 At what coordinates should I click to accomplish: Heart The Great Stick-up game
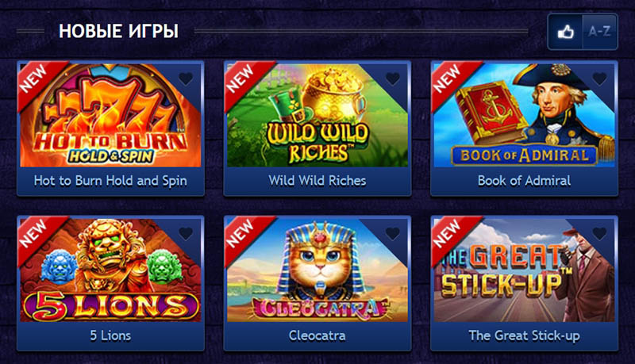(599, 233)
